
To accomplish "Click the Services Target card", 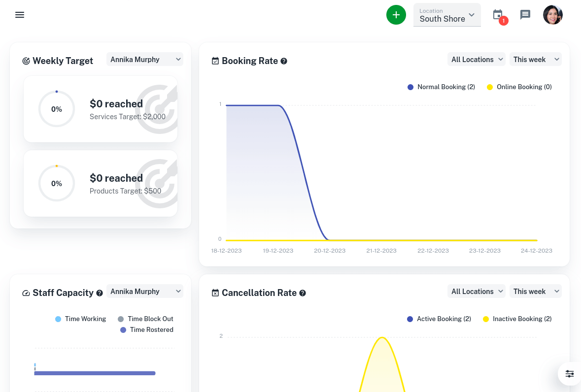I will click(x=101, y=109).
